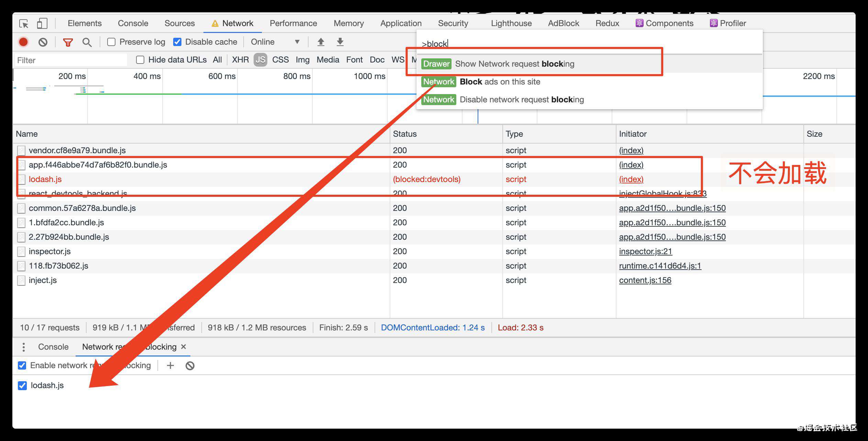Viewport: 868px width, 441px height.
Task: Open the Application tab
Action: coord(401,23)
